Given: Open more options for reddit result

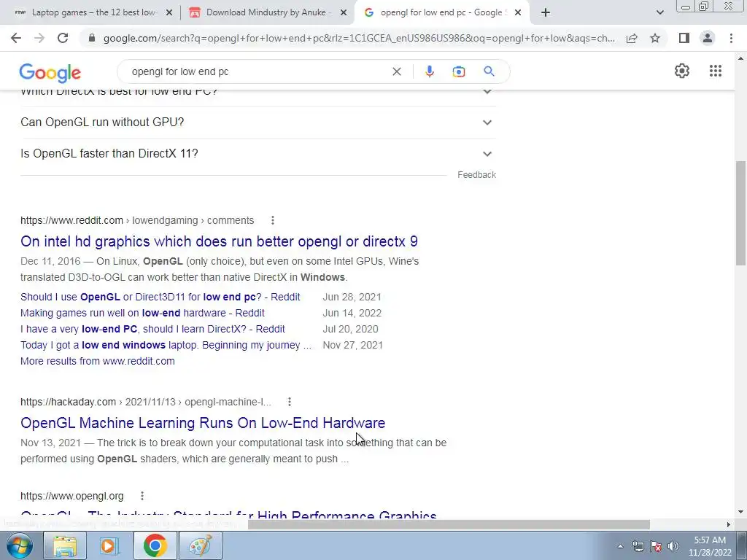Looking at the screenshot, I should click(x=273, y=220).
